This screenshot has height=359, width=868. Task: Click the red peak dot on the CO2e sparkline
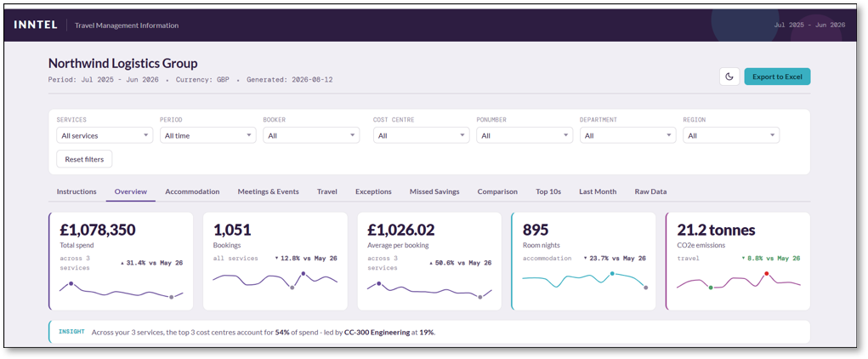767,274
